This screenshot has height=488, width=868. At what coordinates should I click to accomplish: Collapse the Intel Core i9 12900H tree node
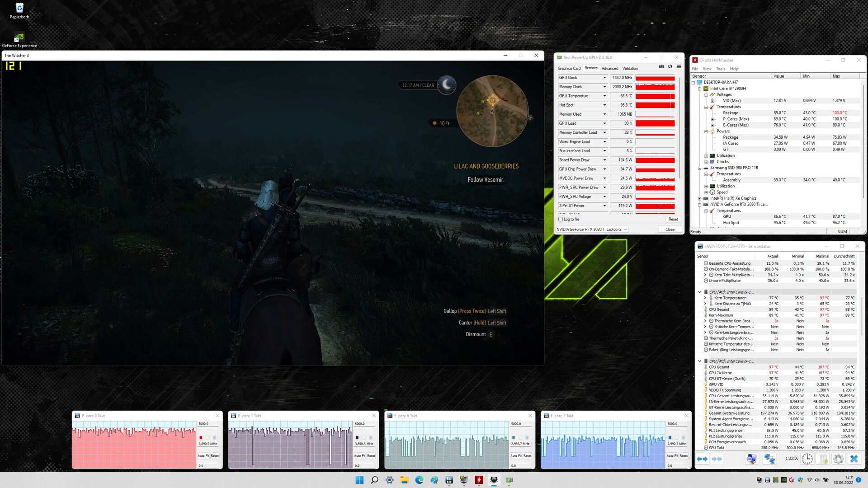coord(699,89)
